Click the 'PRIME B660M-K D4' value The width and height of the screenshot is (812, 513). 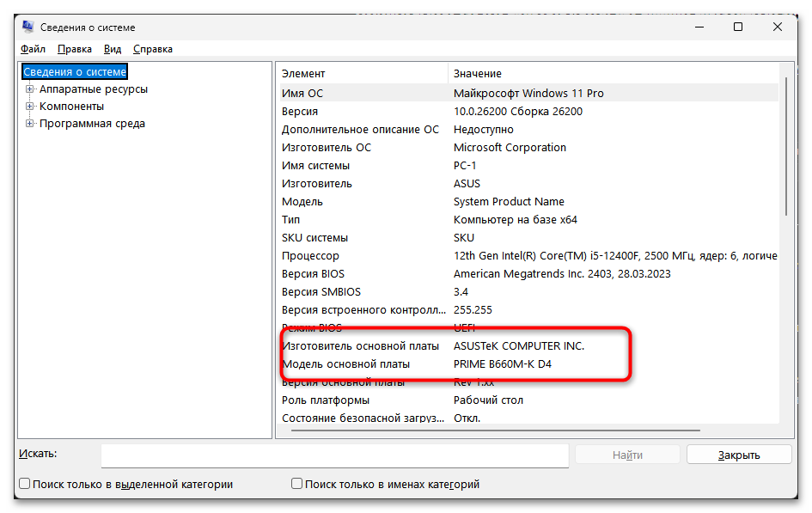(x=503, y=364)
